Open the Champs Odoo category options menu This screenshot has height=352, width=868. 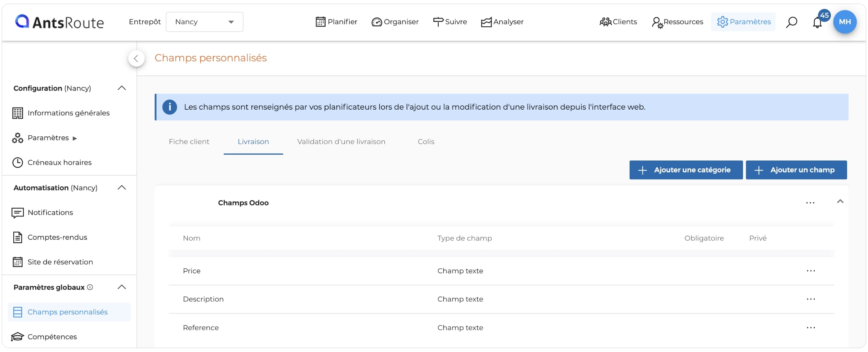click(x=810, y=203)
